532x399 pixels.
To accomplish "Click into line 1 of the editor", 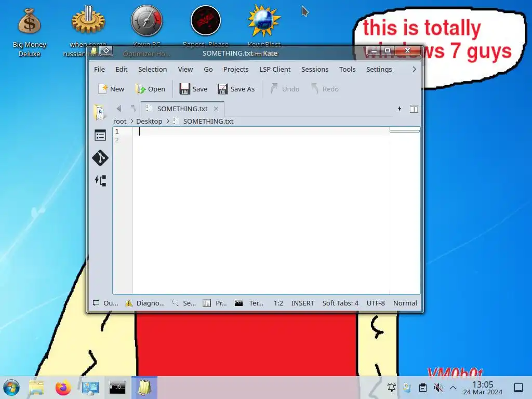I will (x=261, y=131).
